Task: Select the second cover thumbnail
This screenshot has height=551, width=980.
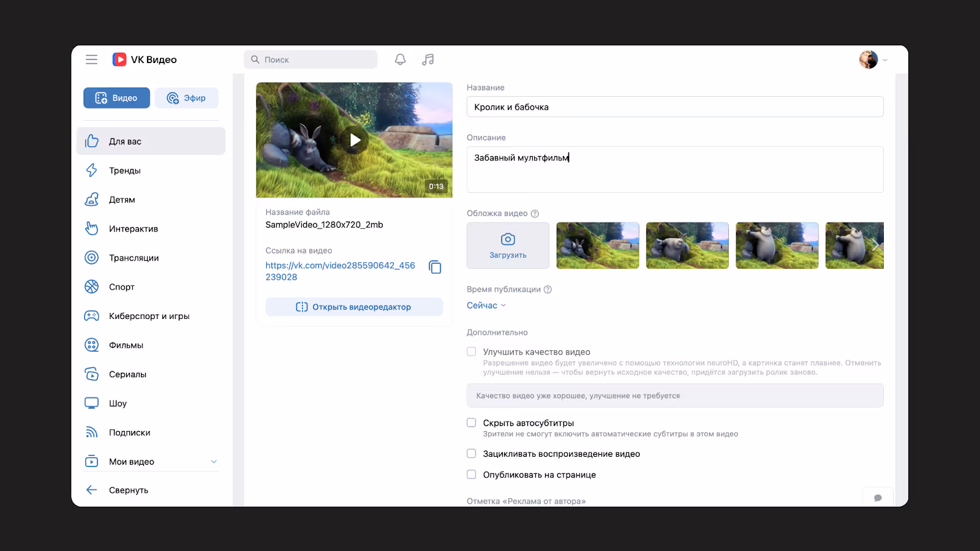Action: [687, 246]
